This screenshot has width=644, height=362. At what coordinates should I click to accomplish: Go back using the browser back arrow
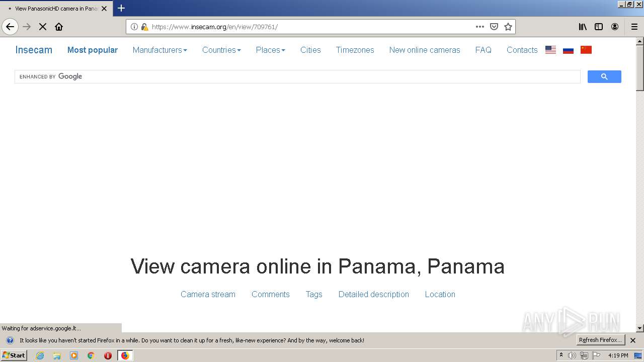click(10, 27)
